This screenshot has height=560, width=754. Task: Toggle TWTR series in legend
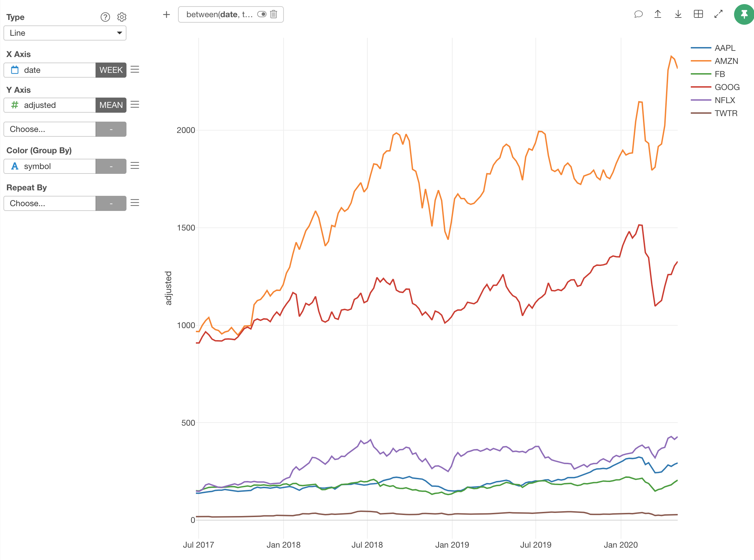[x=714, y=113]
